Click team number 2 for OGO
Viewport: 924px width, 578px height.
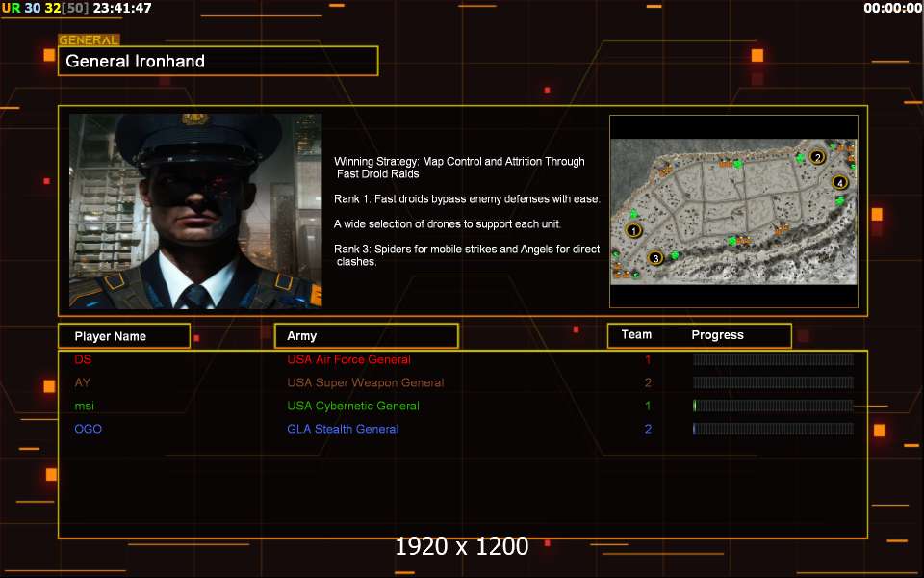pos(648,429)
